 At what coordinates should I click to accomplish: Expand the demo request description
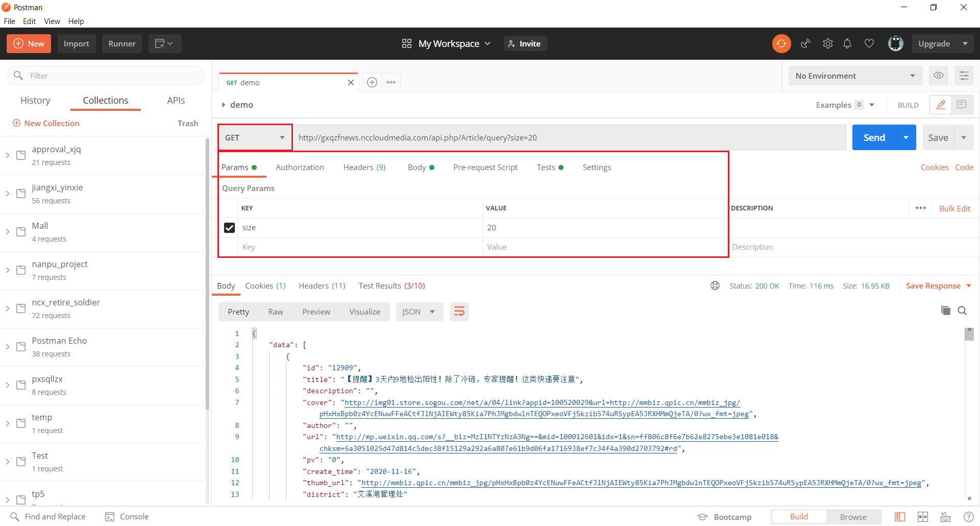pyautogui.click(x=224, y=105)
